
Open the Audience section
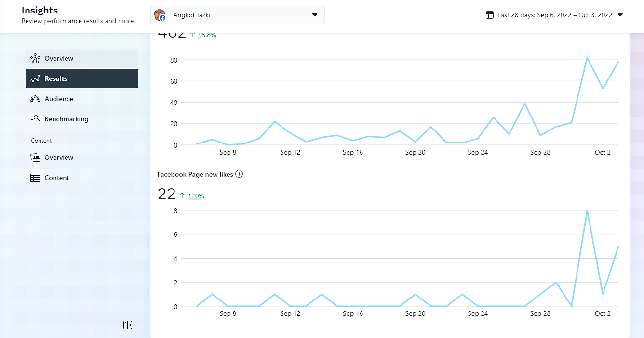[59, 99]
